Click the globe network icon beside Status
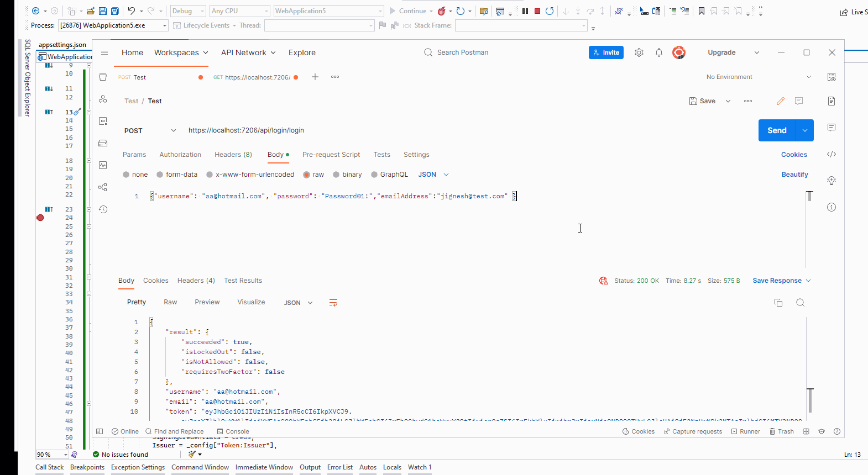This screenshot has height=475, width=868. click(x=604, y=281)
